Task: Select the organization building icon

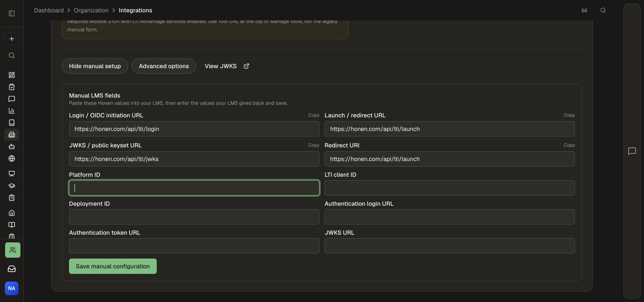Action: pyautogui.click(x=11, y=135)
